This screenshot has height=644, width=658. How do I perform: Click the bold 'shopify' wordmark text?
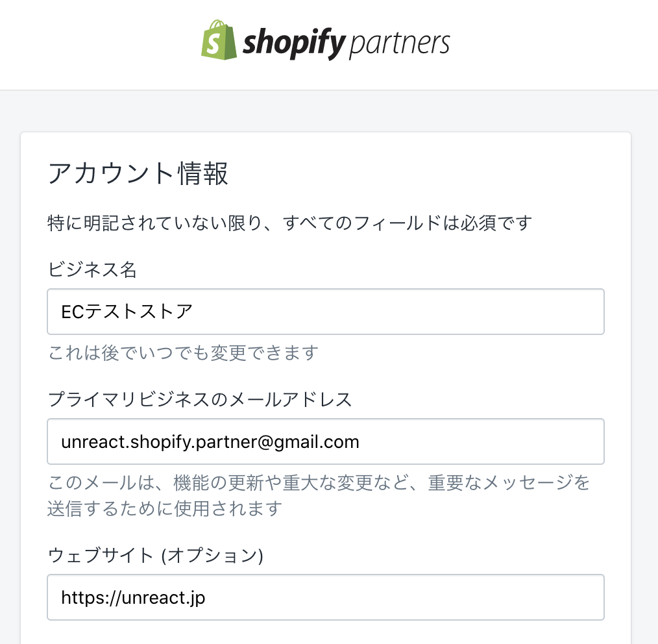coord(295,44)
